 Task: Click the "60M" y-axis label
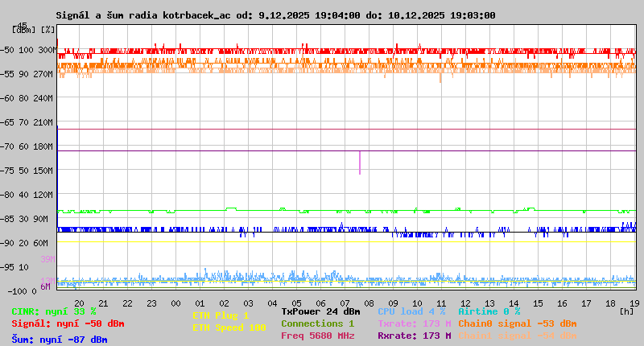(41, 243)
